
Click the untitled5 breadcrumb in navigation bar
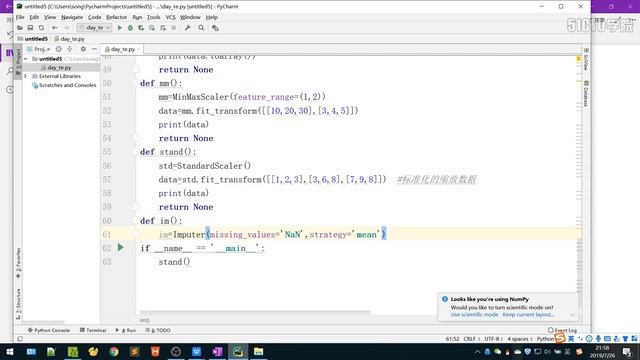click(33, 39)
